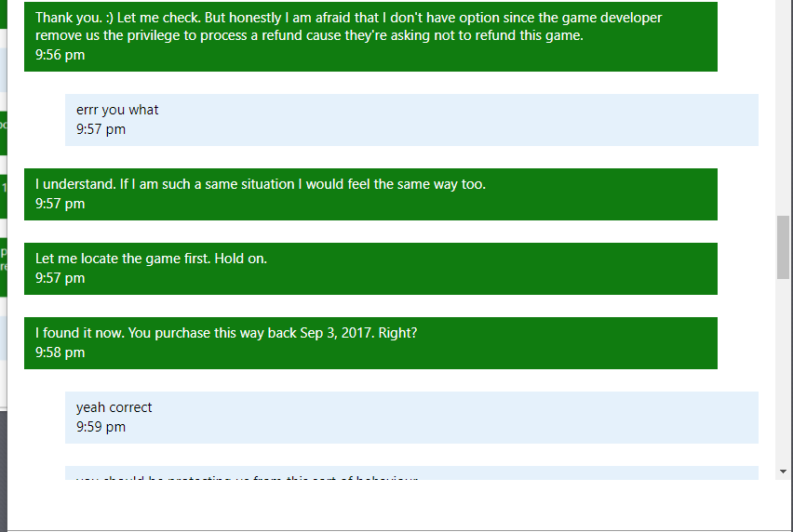The image size is (793, 532).
Task: Click timestamp under 'Let me locate the game' message
Action: point(60,278)
